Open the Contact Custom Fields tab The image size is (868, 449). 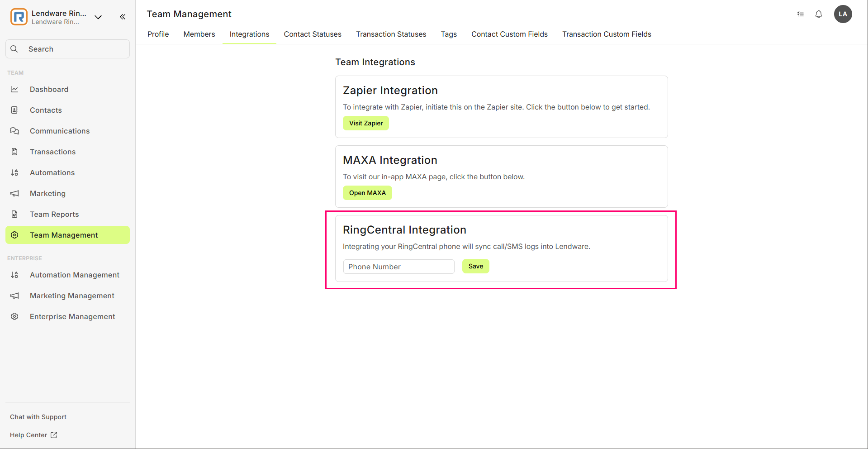[509, 34]
